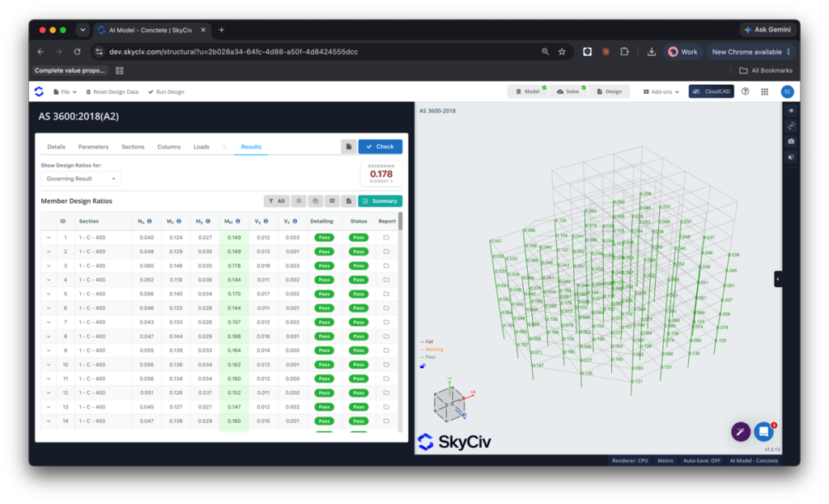Screen dimensions: 829x504
Task: Select the cell with Mbi value 0.178
Action: (x=234, y=265)
